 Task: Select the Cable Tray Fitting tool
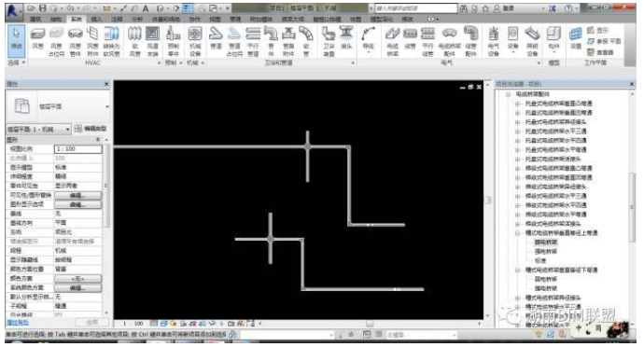(x=449, y=41)
